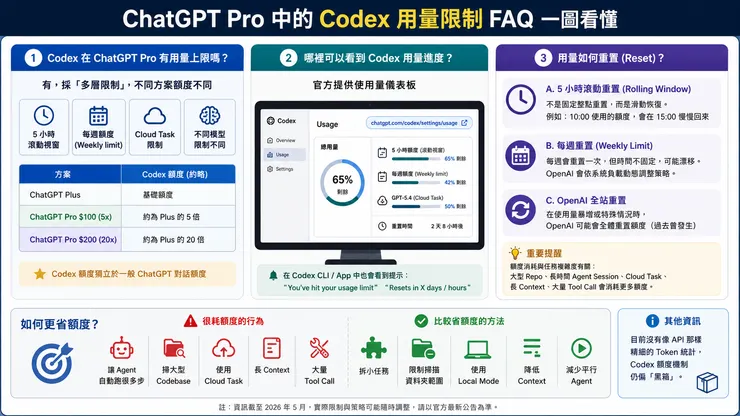The image size is (740, 416).
Task: Click the robot icon for 讓 Agent 自動跑很多步
Action: tap(122, 348)
